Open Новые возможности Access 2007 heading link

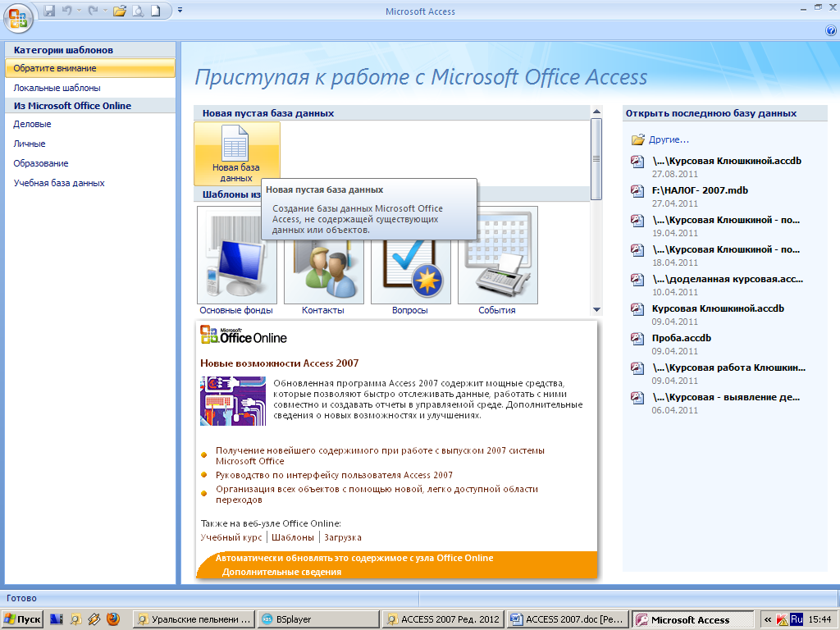(x=279, y=363)
